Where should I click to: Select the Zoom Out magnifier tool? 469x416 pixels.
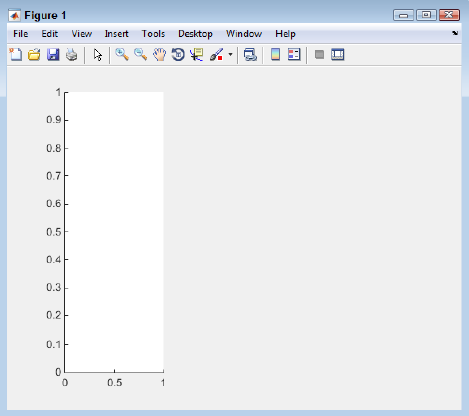click(141, 55)
